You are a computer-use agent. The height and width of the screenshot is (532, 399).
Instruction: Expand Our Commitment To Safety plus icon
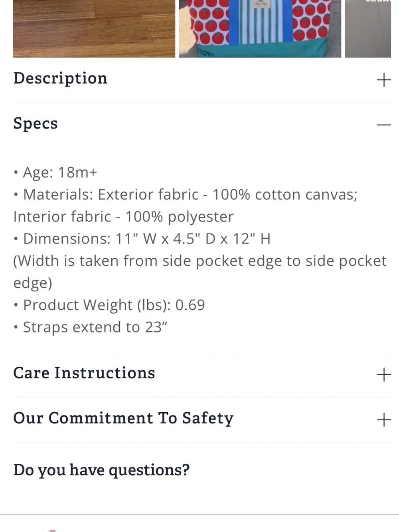(x=383, y=419)
